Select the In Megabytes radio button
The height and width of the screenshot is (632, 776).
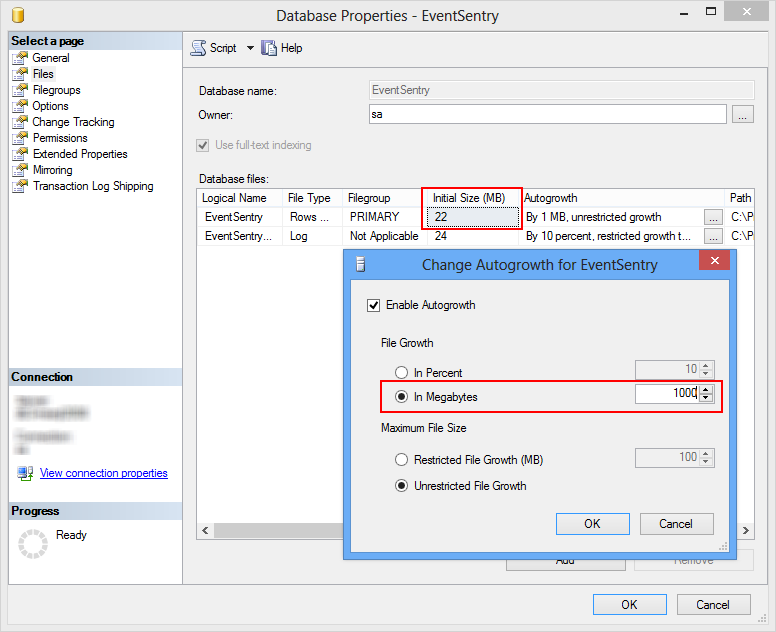(401, 396)
